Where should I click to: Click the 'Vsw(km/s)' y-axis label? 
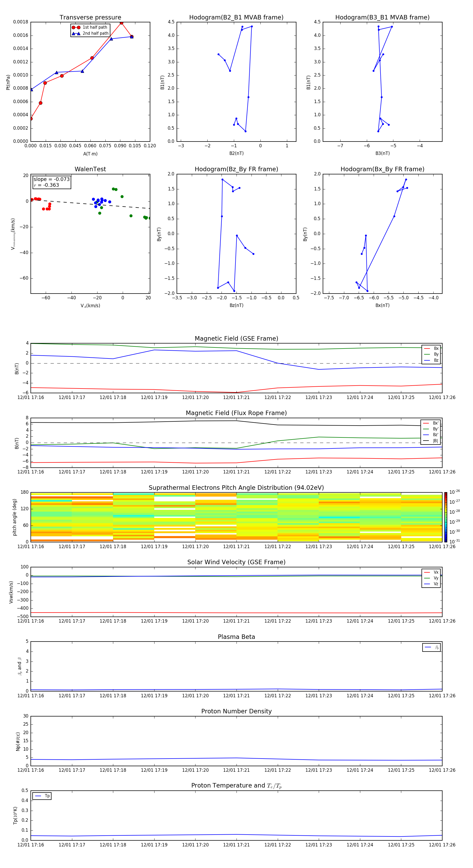coord(11,592)
